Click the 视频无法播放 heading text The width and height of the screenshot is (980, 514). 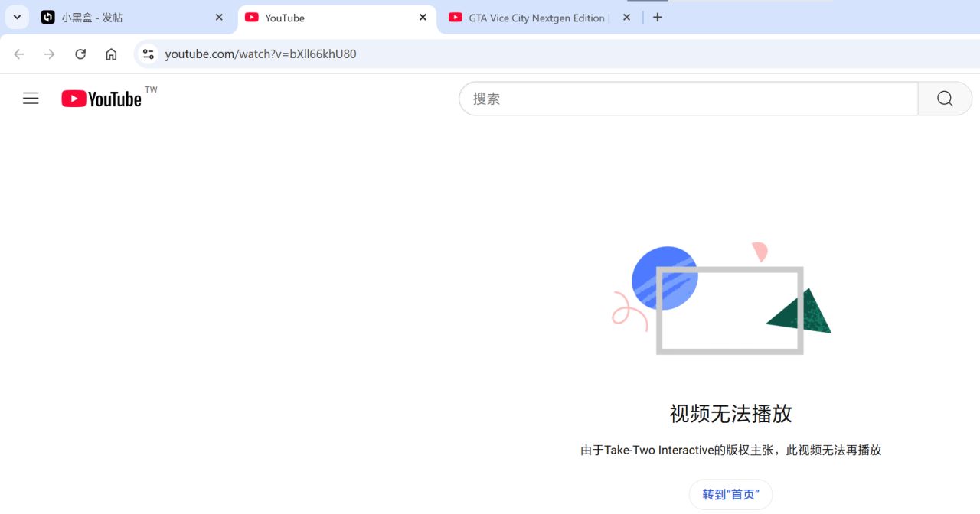[x=731, y=414]
